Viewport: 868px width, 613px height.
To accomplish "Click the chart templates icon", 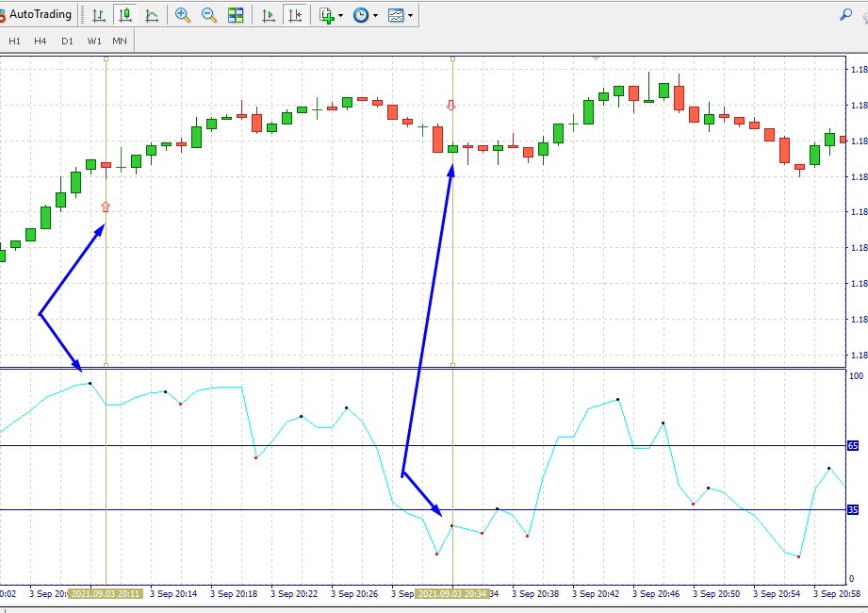I will pyautogui.click(x=396, y=15).
